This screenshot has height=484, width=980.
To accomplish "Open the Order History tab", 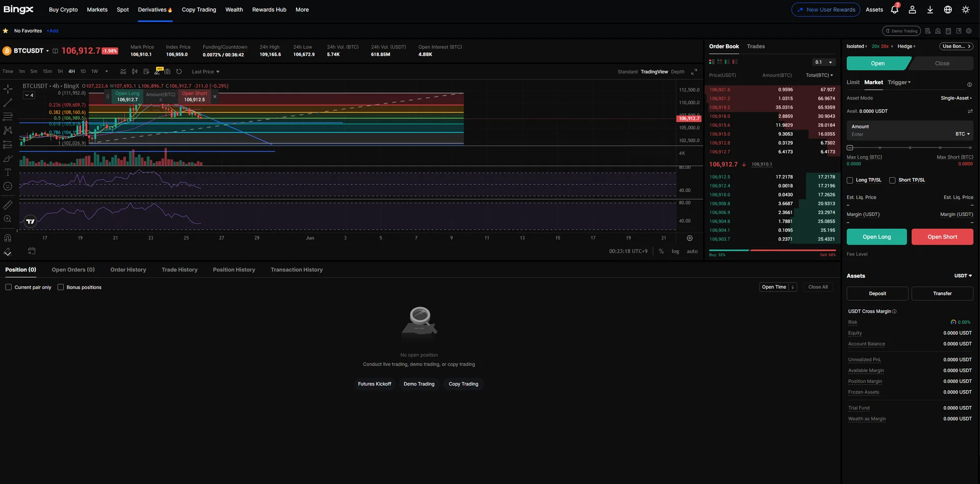I will [128, 270].
